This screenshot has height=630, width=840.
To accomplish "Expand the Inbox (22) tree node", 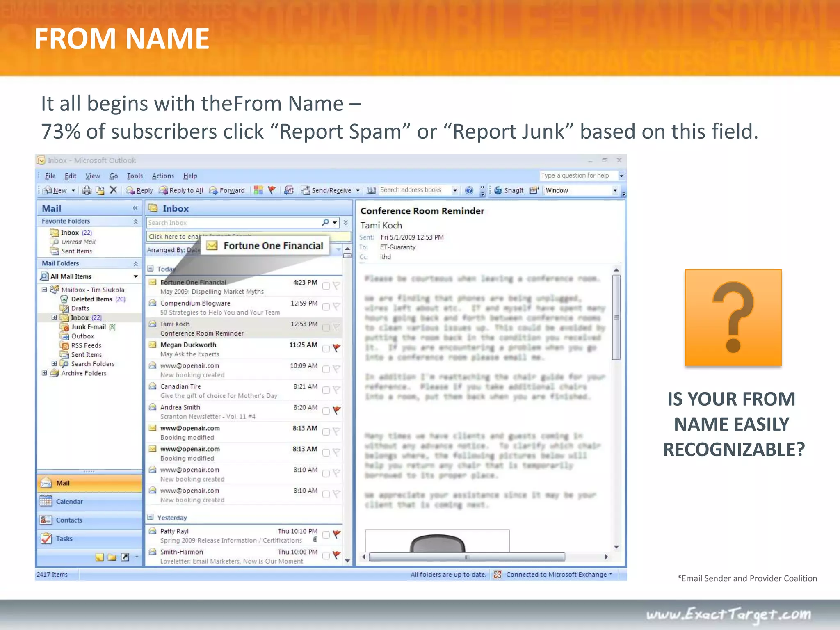I will (54, 317).
